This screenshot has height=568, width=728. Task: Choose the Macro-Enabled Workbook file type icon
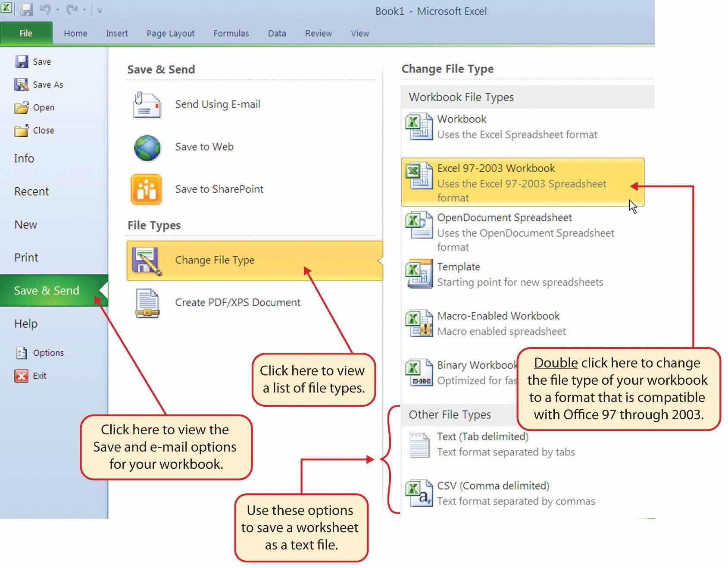[x=419, y=323]
